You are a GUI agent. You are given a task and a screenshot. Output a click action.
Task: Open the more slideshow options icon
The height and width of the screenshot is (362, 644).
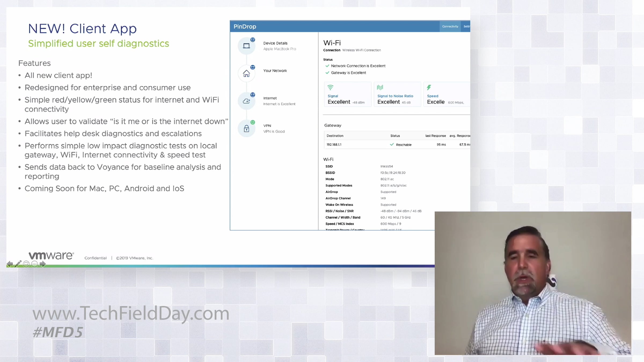[34, 264]
